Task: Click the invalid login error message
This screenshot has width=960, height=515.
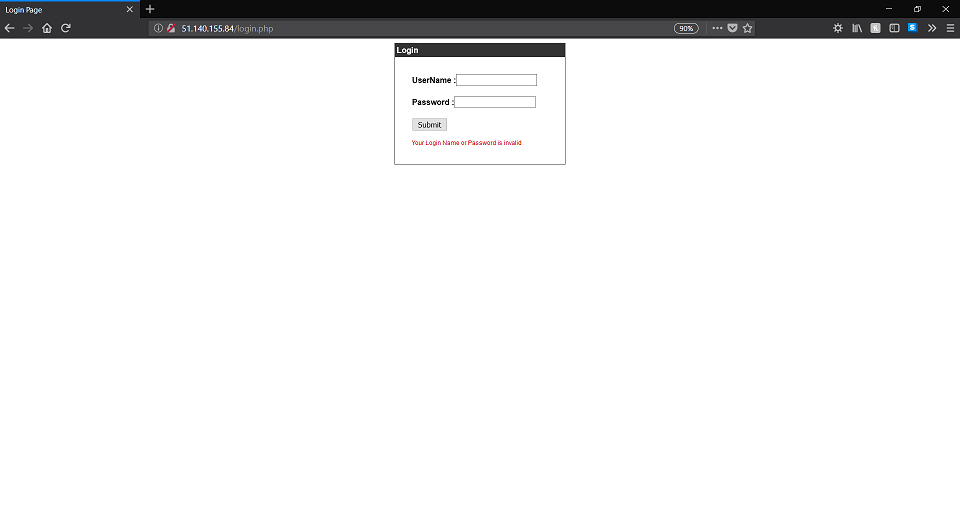Action: click(467, 143)
